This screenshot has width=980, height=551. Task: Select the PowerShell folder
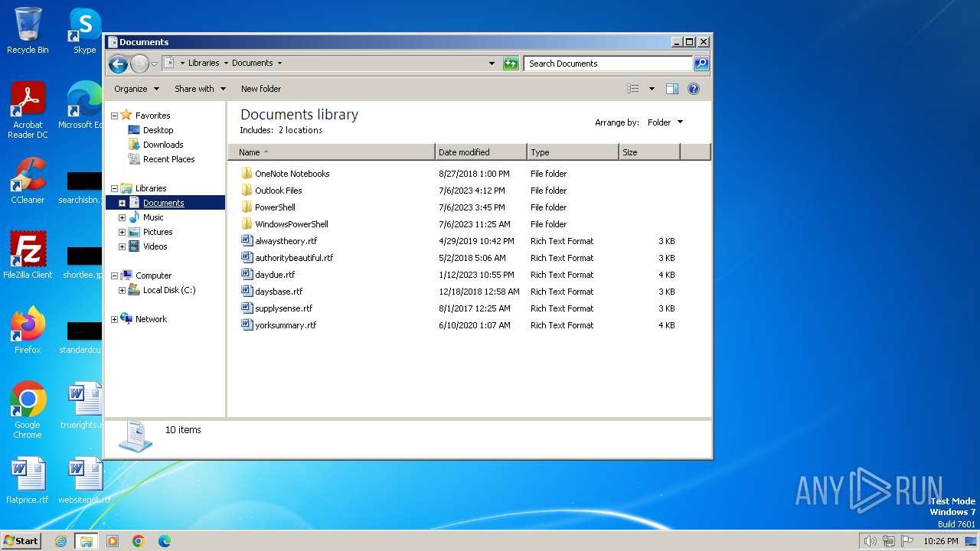(x=275, y=207)
